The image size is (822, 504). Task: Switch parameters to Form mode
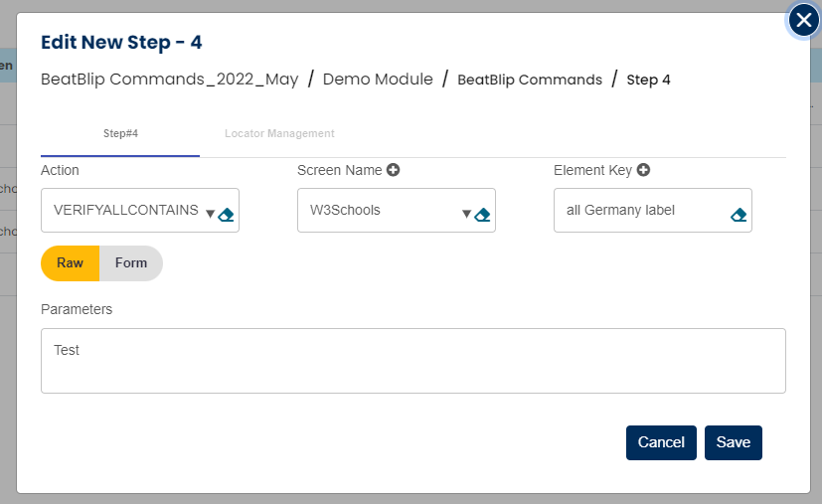point(130,263)
